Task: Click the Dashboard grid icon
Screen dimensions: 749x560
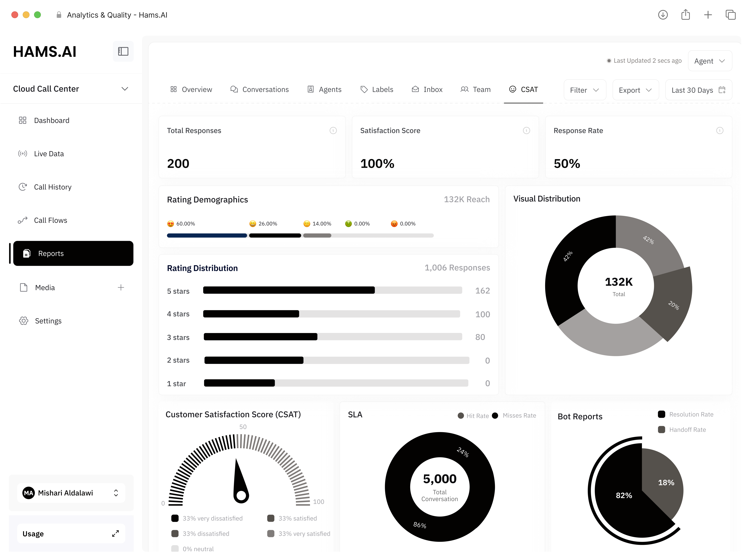Action: tap(23, 120)
